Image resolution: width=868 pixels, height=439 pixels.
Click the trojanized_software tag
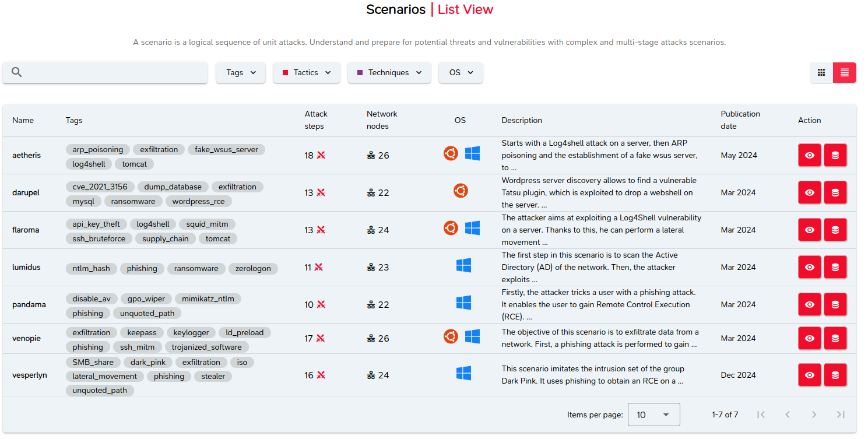pos(206,347)
